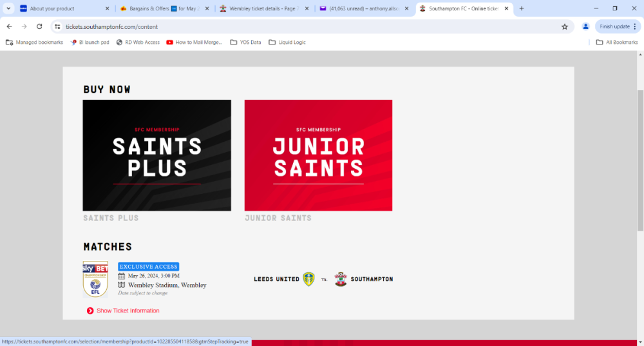Click the Sky Bet EFL Championship logo

click(95, 279)
